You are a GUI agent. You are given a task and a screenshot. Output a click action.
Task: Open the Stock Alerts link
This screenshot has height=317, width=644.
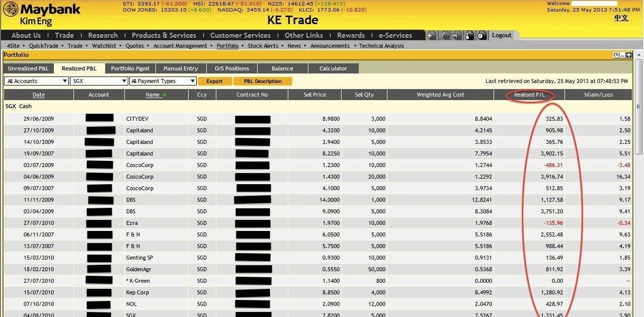[x=263, y=46]
